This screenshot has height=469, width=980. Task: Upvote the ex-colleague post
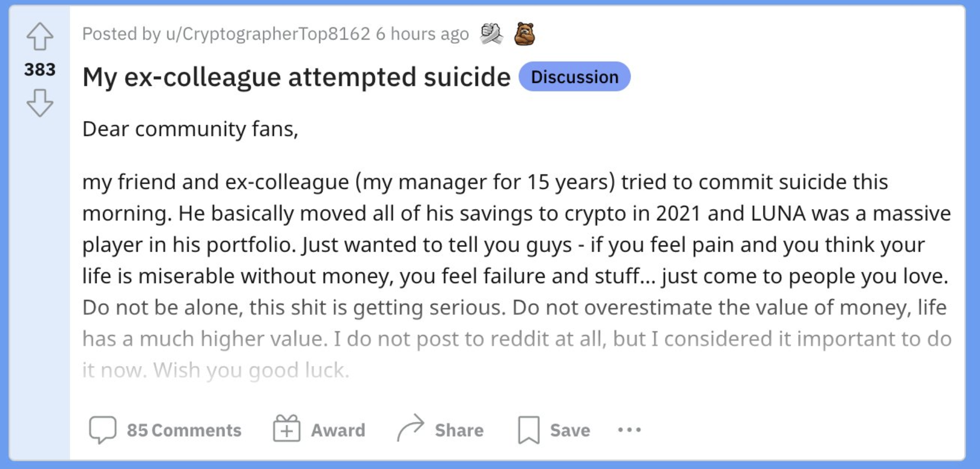coord(40,36)
